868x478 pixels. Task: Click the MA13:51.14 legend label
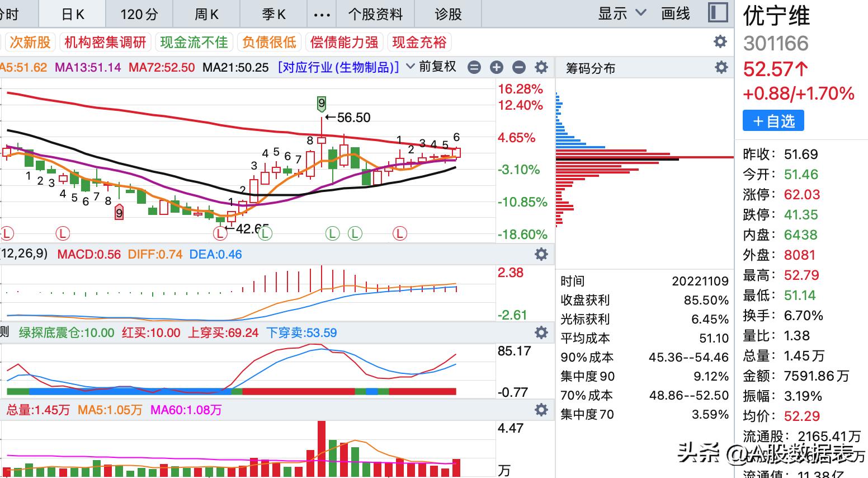(x=88, y=68)
